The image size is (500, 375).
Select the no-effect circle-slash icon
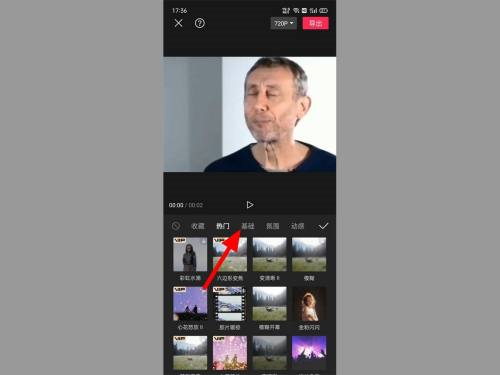click(176, 226)
